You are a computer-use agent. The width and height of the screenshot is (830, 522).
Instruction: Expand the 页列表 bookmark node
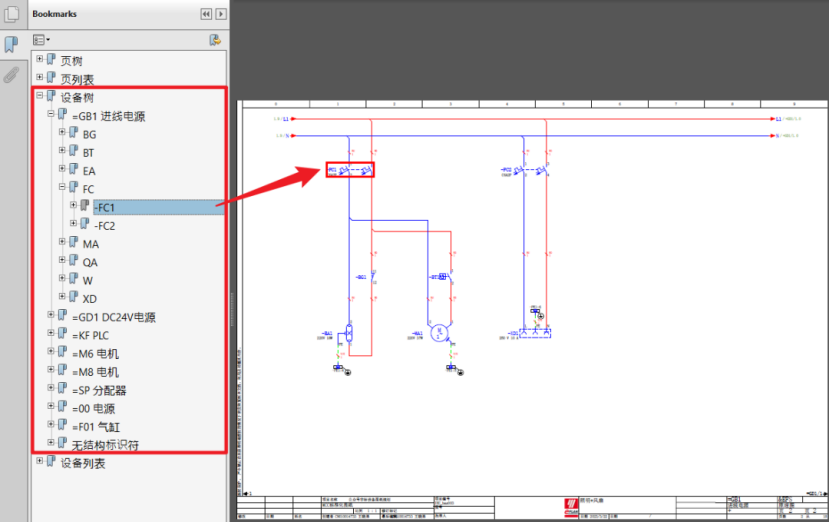[x=40, y=77]
